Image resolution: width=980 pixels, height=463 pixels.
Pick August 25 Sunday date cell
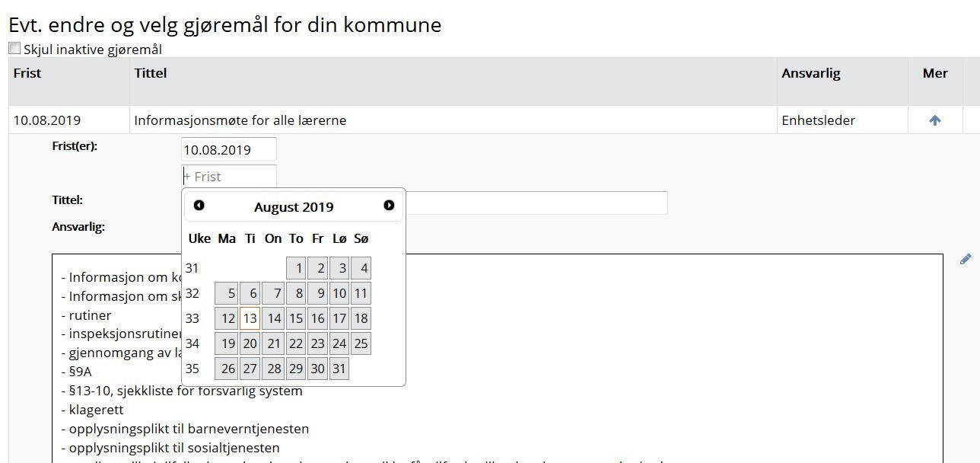click(x=361, y=343)
